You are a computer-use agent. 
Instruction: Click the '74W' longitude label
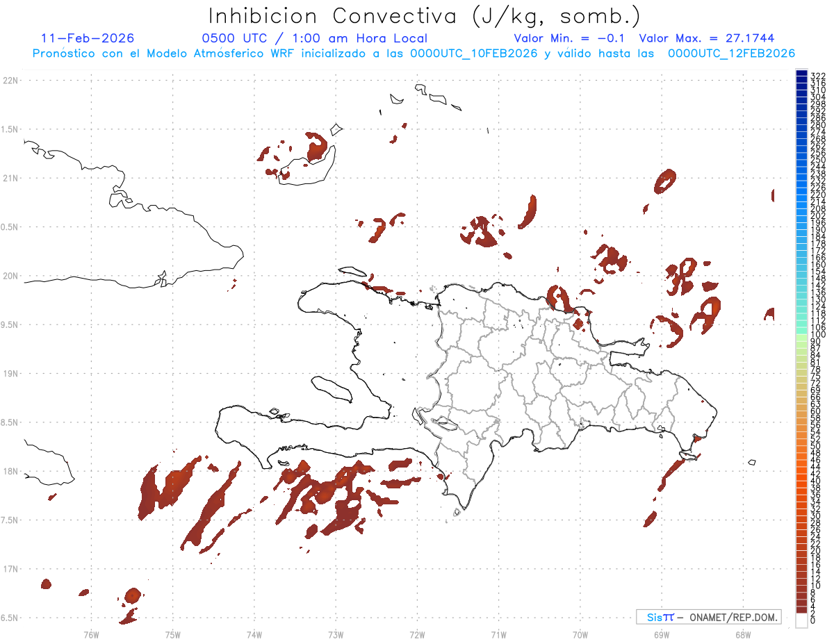pyautogui.click(x=254, y=634)
